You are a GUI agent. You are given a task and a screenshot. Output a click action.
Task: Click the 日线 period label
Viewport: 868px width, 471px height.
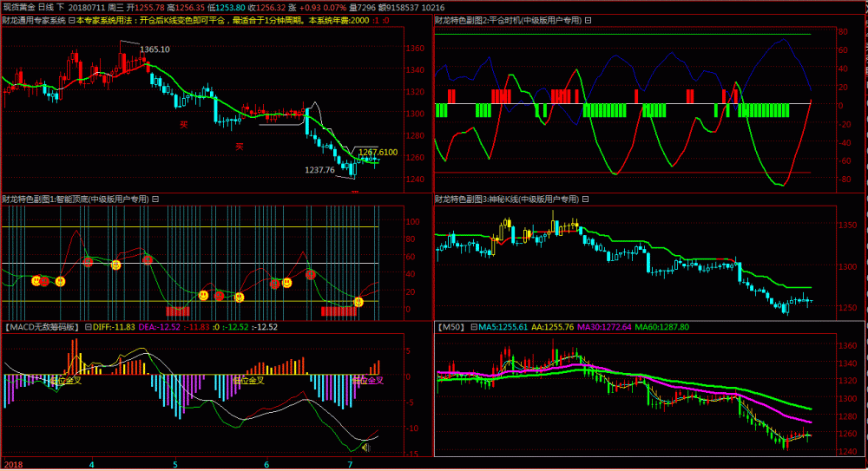pos(46,8)
